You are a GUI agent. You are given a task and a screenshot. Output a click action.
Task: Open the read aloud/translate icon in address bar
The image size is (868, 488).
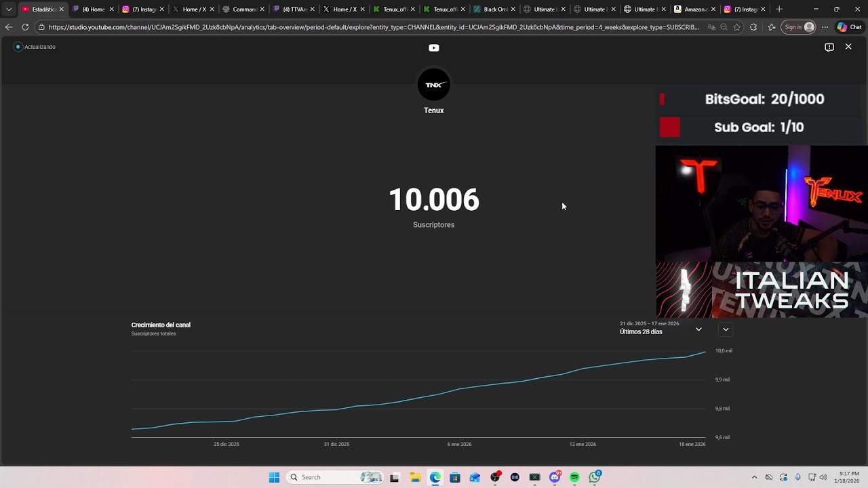[x=711, y=27]
